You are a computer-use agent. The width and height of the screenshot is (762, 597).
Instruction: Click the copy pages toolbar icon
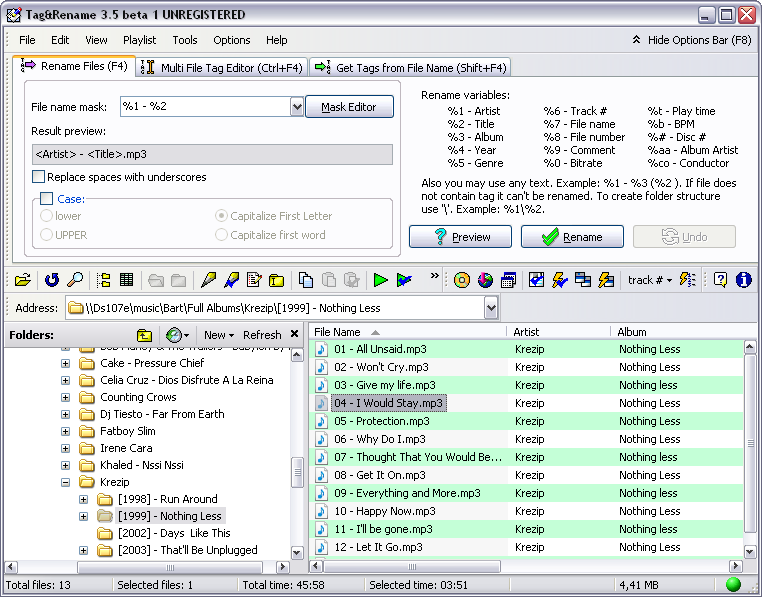click(x=305, y=280)
